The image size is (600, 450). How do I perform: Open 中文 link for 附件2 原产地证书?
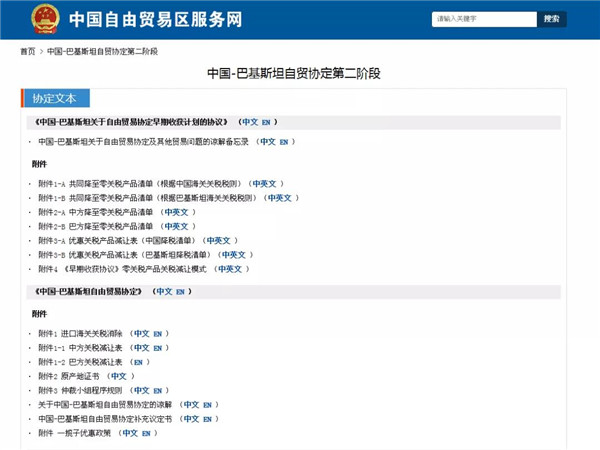119,376
